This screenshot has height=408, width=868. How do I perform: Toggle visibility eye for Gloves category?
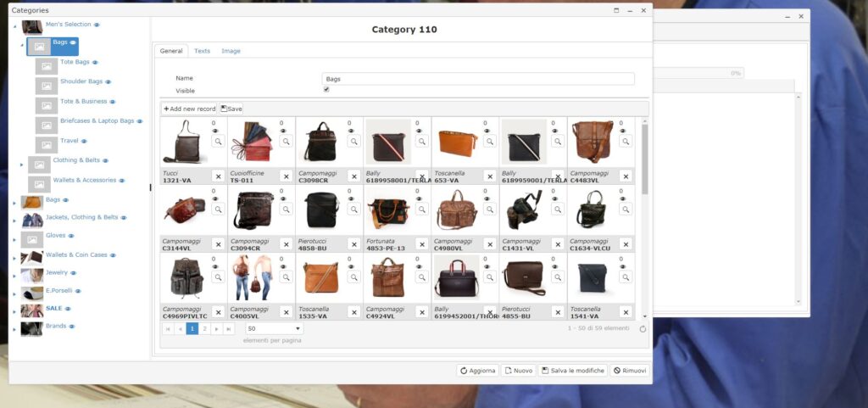click(x=71, y=236)
